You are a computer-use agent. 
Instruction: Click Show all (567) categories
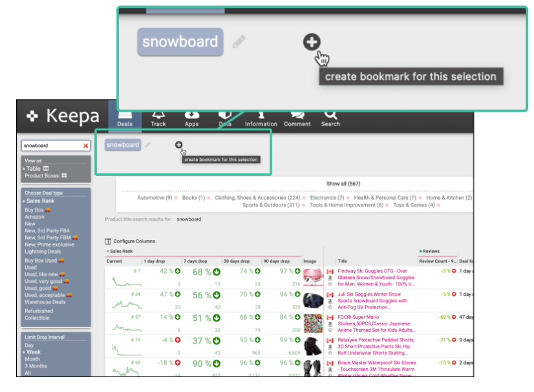(x=343, y=184)
